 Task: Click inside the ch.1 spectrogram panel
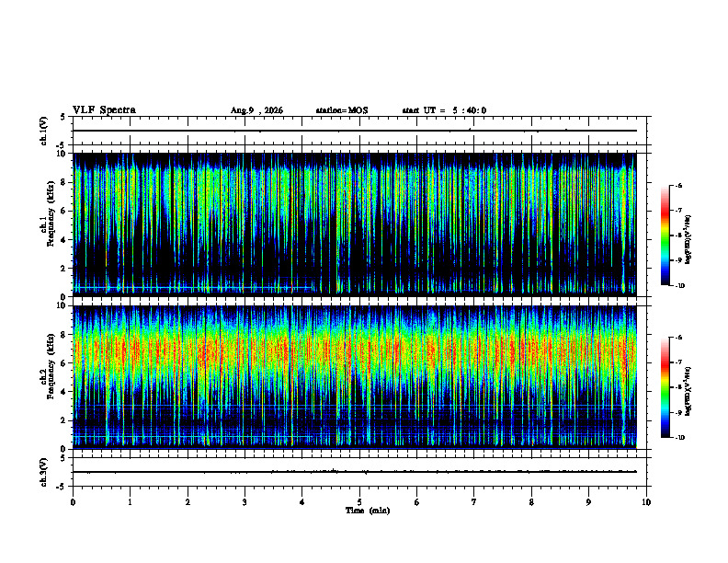[355, 224]
